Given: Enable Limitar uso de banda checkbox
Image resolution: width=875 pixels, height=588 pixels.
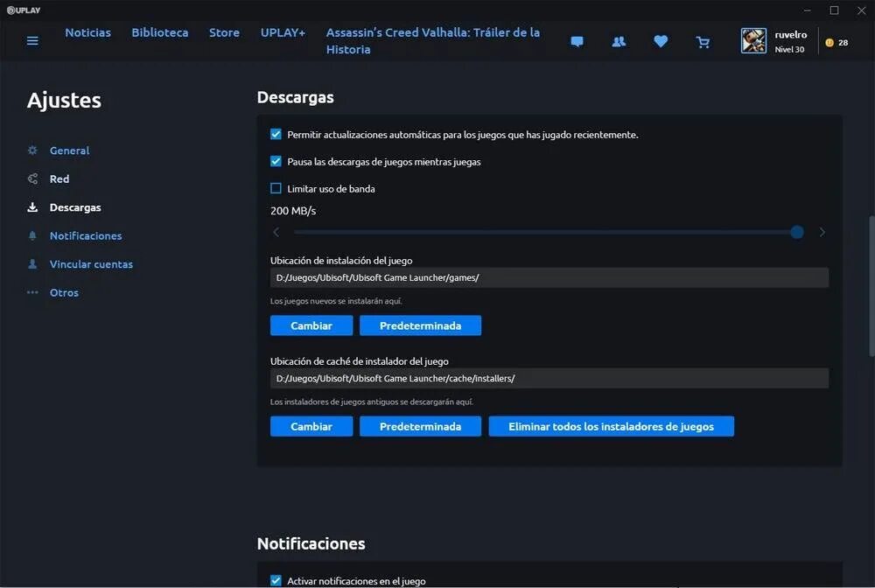Looking at the screenshot, I should point(276,188).
